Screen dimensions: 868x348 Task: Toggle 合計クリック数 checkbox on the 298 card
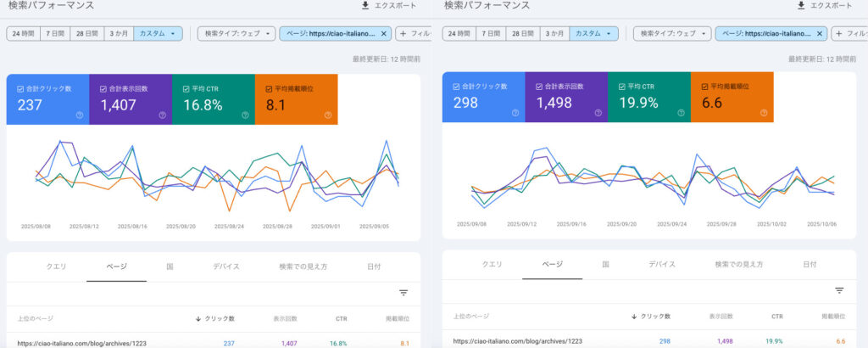tap(457, 87)
